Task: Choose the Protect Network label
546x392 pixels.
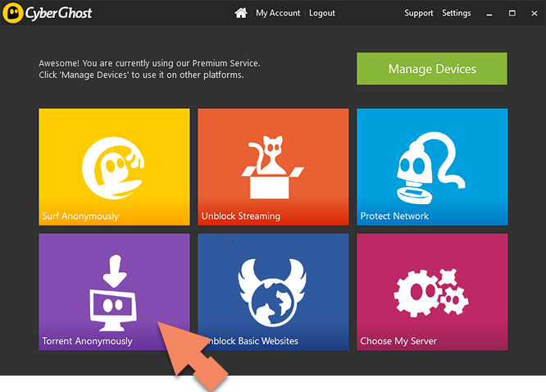Action: tap(394, 216)
